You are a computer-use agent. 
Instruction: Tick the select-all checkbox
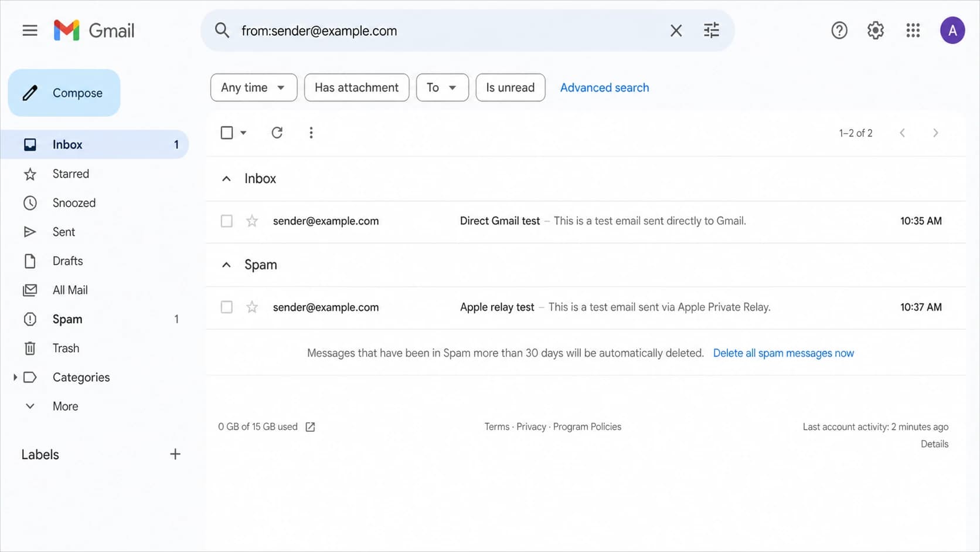tap(227, 133)
